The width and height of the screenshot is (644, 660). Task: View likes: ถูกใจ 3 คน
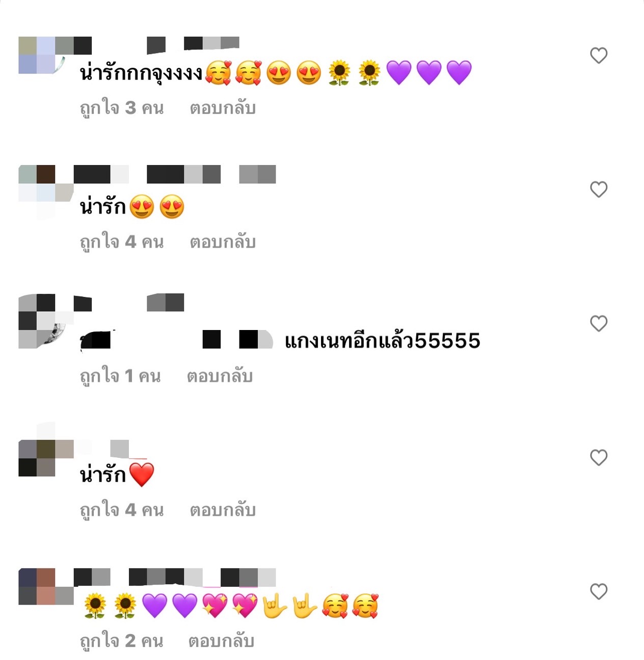(x=122, y=108)
